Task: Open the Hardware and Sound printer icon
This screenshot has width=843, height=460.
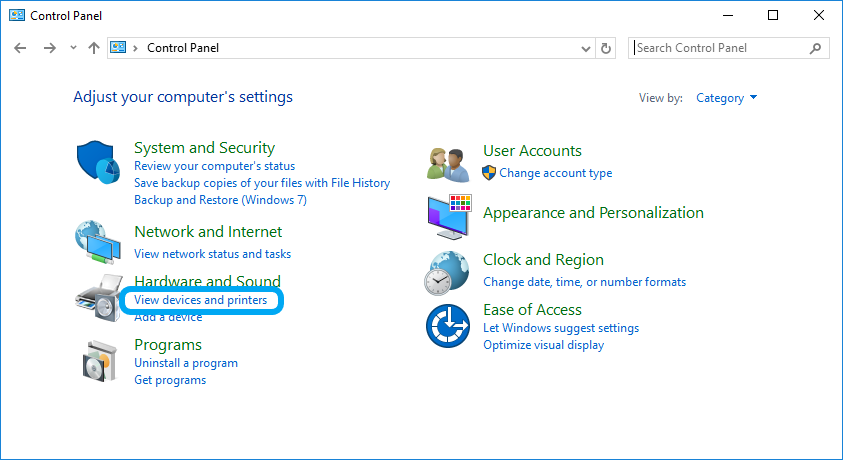Action: tap(98, 298)
